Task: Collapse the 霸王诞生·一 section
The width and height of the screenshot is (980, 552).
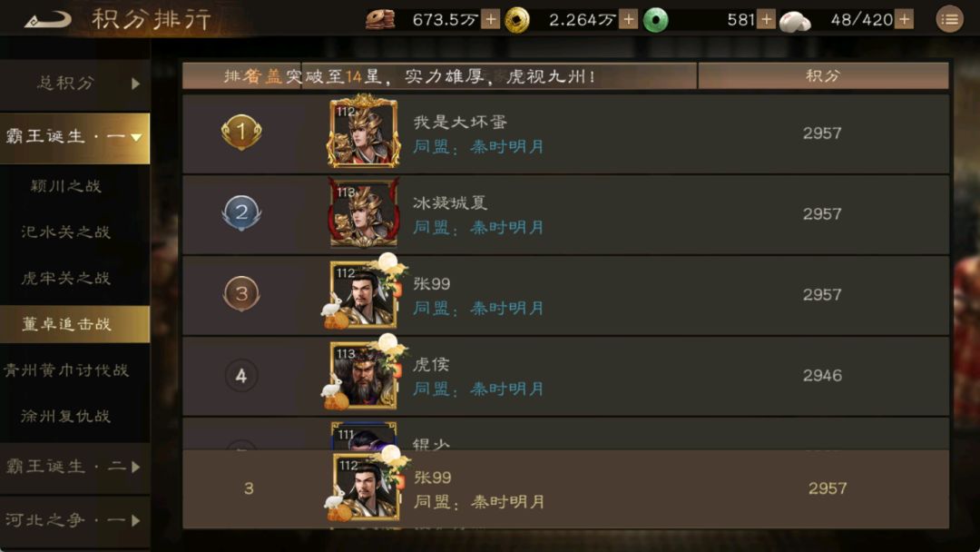Action: (75, 136)
